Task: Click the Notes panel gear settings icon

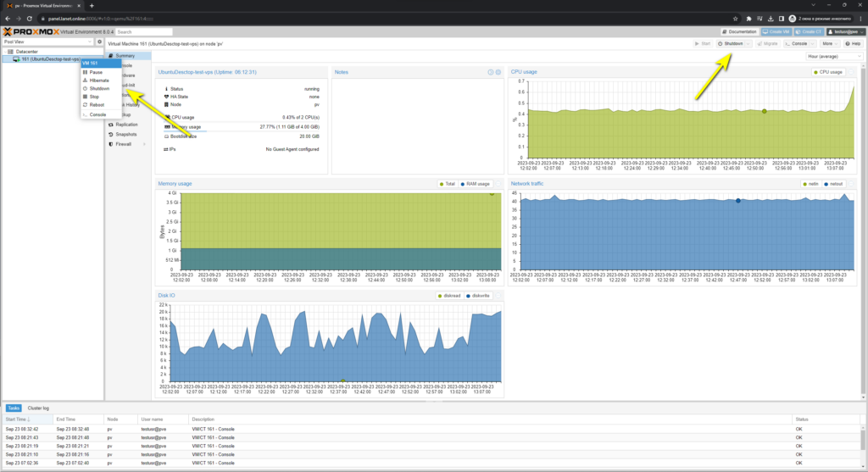Action: tap(498, 72)
